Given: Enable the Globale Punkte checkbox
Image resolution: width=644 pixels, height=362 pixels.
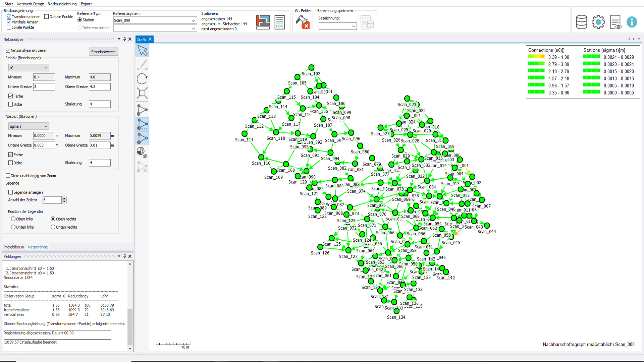Looking at the screenshot, I should 47,17.
